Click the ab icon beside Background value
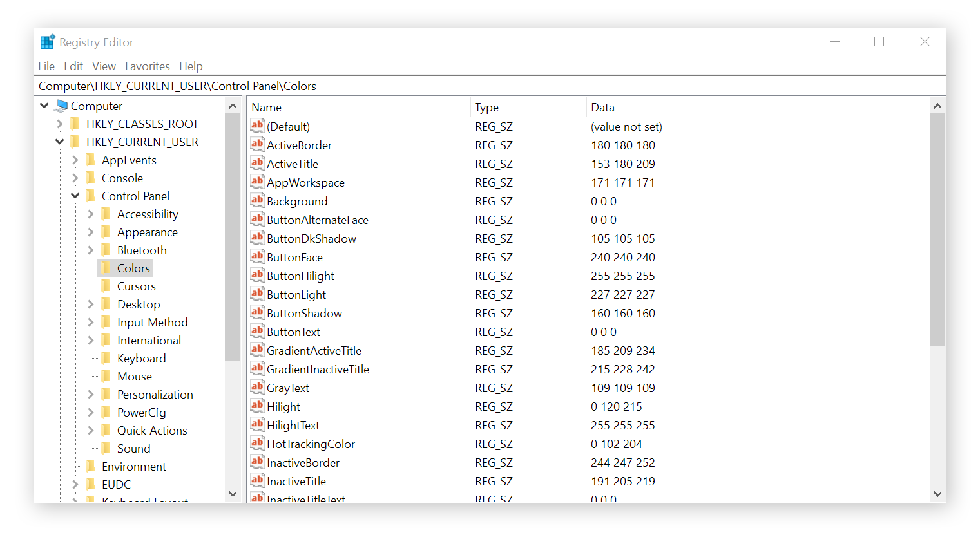Image resolution: width=980 pixels, height=535 pixels. coord(257,201)
